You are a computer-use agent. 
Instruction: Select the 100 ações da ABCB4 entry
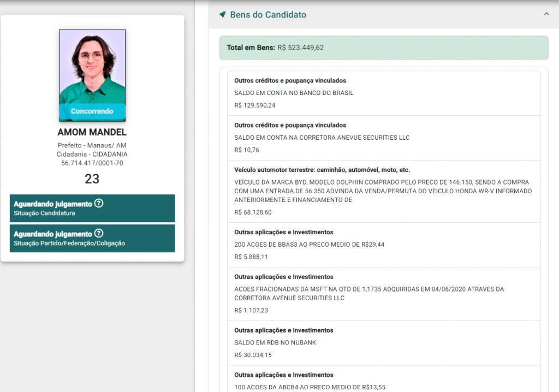point(383,381)
